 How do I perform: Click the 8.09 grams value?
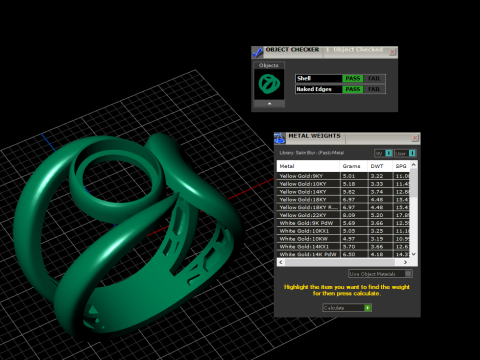pos(349,215)
